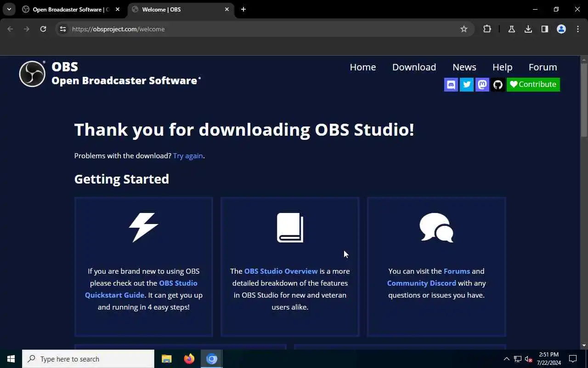Go to Home in the site menu

(x=363, y=67)
